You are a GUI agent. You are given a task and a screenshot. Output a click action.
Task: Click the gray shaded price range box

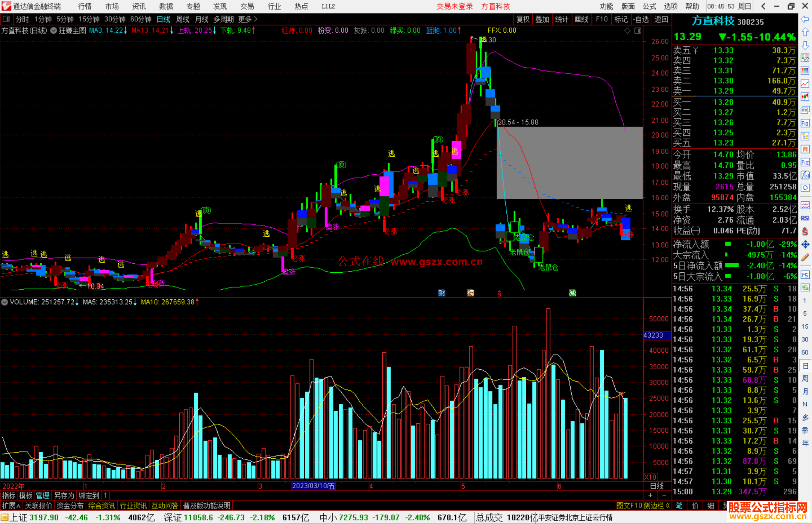click(570, 162)
